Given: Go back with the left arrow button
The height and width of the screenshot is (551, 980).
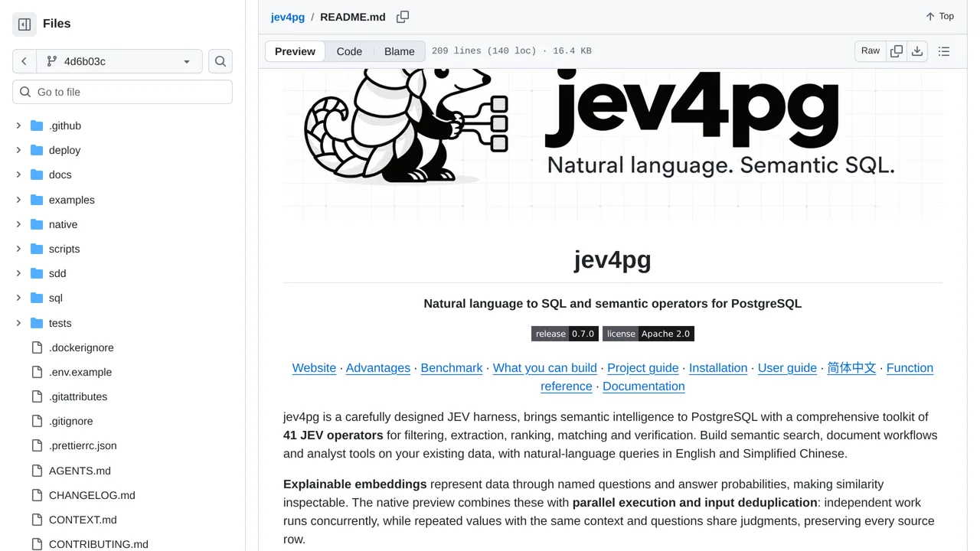Looking at the screenshot, I should click(x=24, y=61).
